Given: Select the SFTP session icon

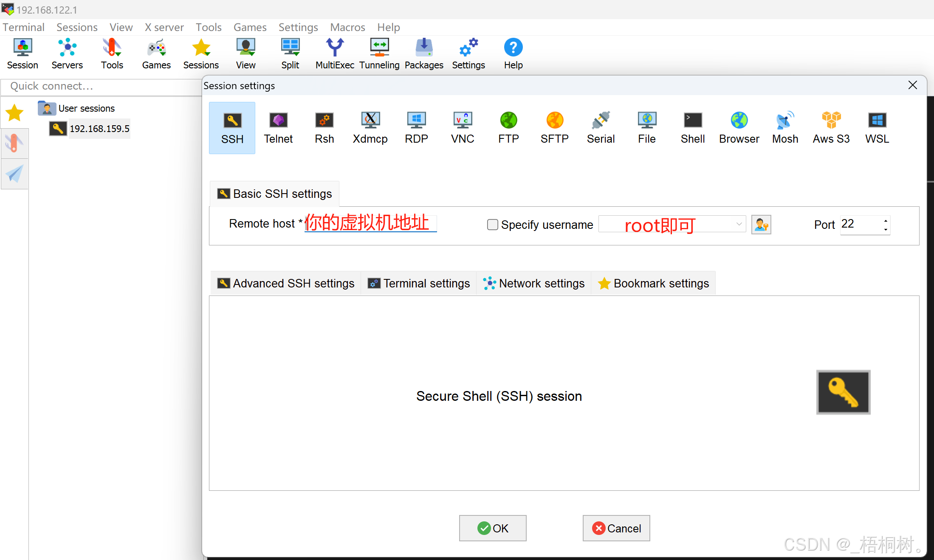Looking at the screenshot, I should click(554, 127).
